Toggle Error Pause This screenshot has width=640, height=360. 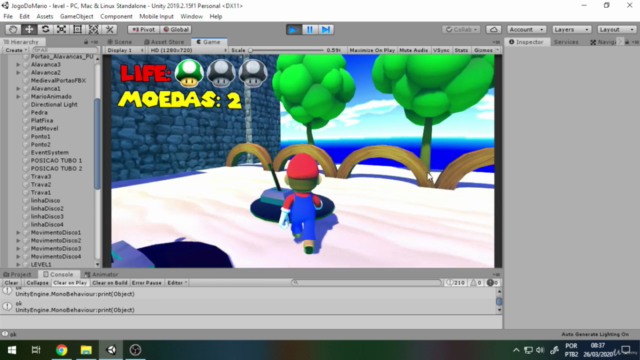(147, 282)
